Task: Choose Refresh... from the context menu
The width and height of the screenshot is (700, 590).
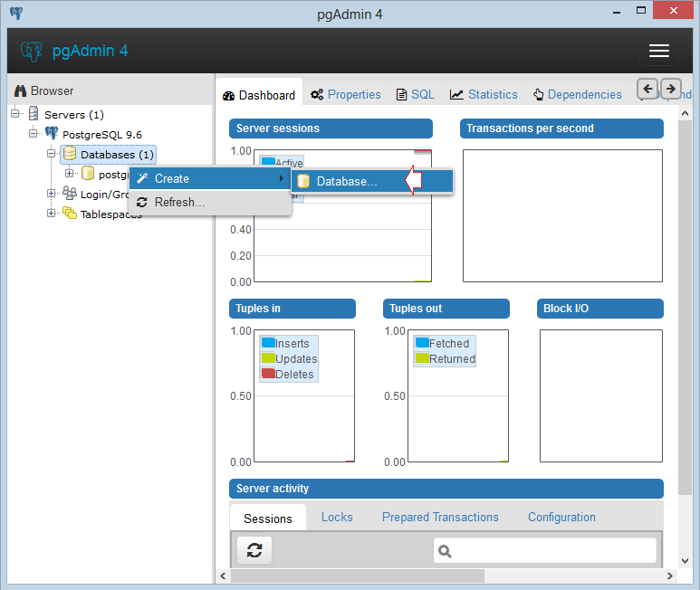Action: pyautogui.click(x=210, y=202)
